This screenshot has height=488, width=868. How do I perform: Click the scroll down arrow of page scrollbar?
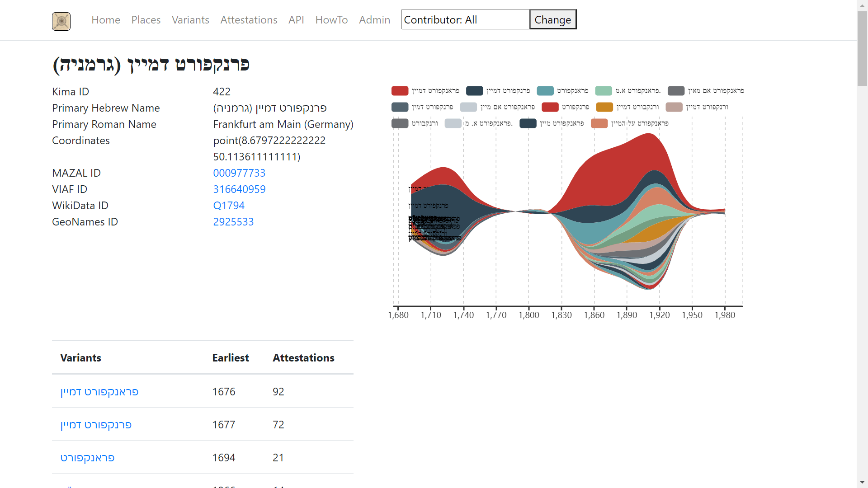(862, 483)
